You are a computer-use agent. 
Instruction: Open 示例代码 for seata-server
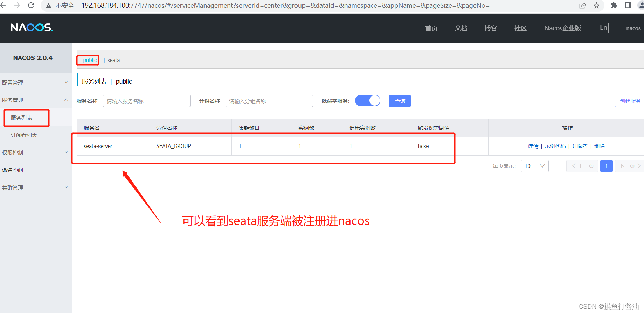click(555, 146)
